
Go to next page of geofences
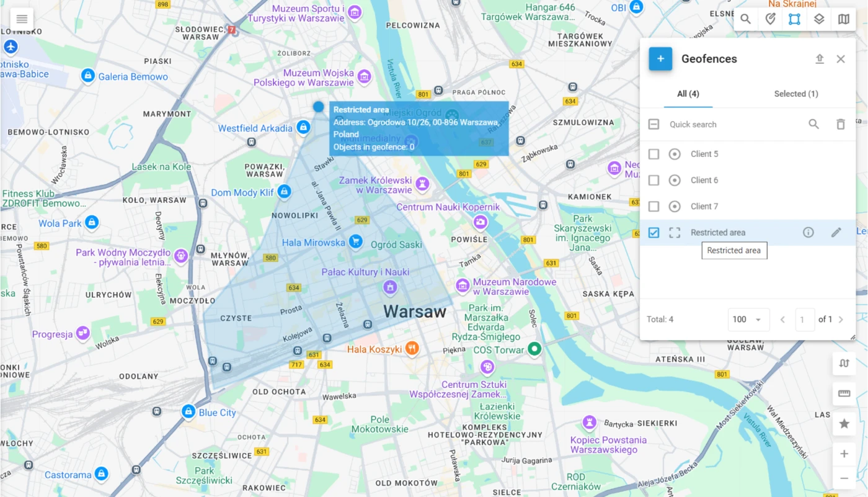click(841, 320)
